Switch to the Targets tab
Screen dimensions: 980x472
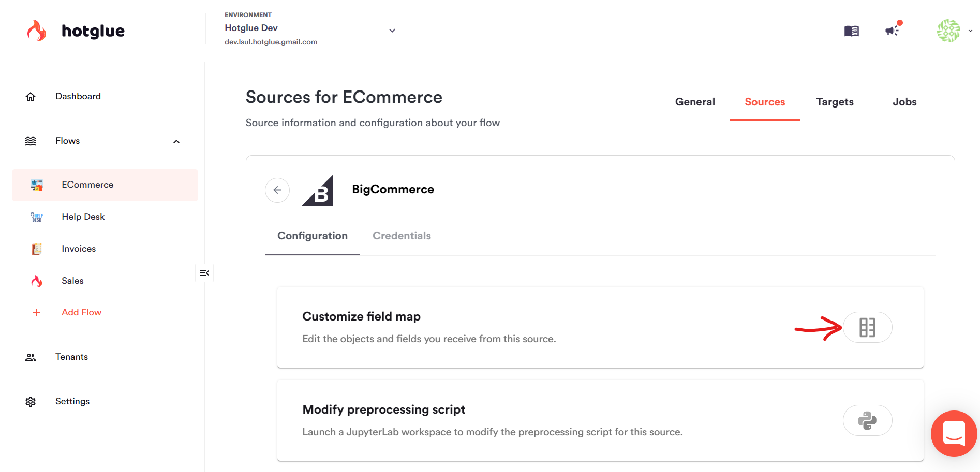coord(835,102)
